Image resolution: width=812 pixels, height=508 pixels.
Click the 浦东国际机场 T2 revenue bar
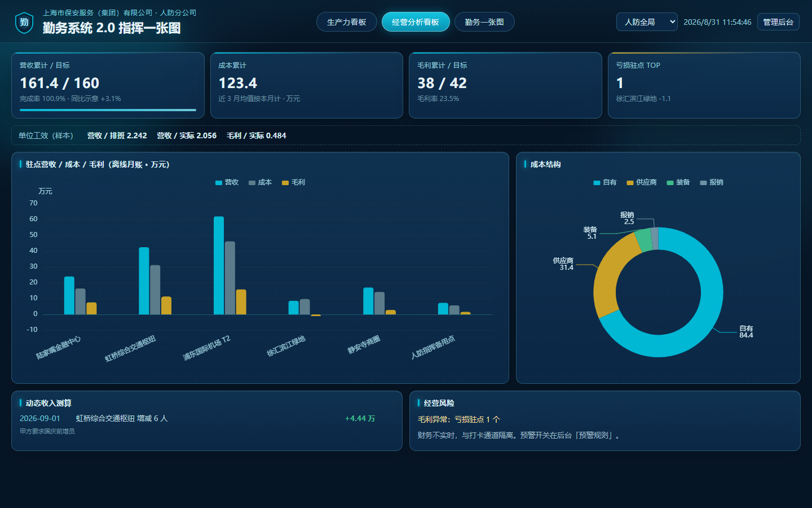(219, 265)
